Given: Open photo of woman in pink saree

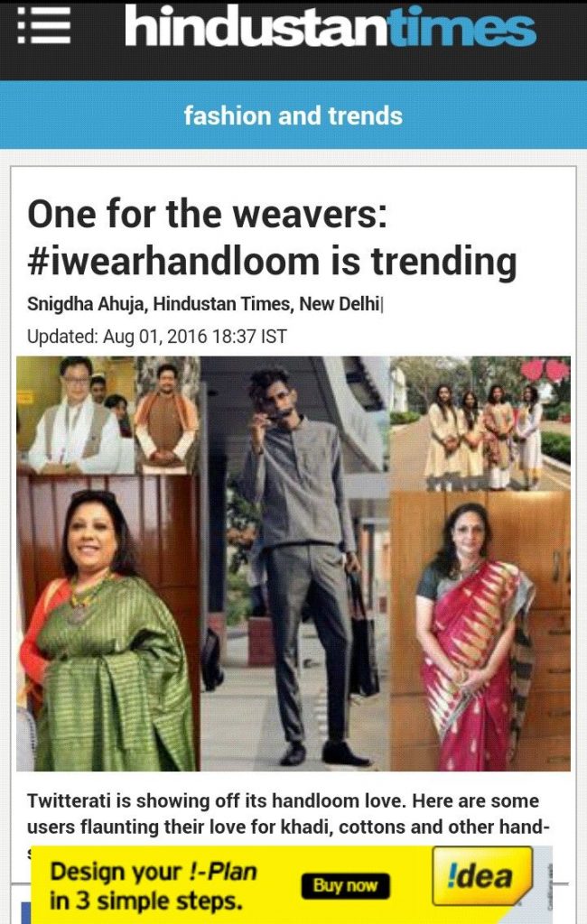Looking at the screenshot, I should coord(480,631).
